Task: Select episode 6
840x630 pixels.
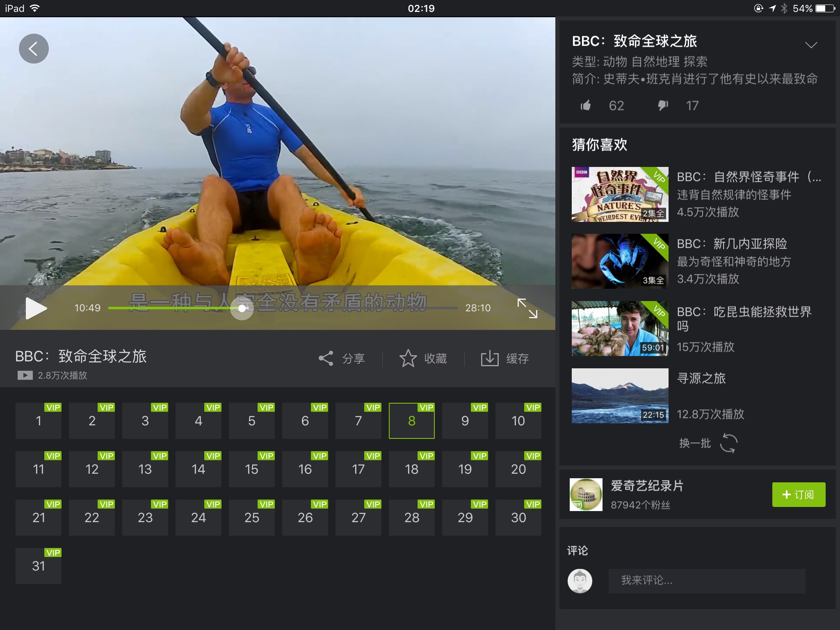Action: [x=305, y=421]
